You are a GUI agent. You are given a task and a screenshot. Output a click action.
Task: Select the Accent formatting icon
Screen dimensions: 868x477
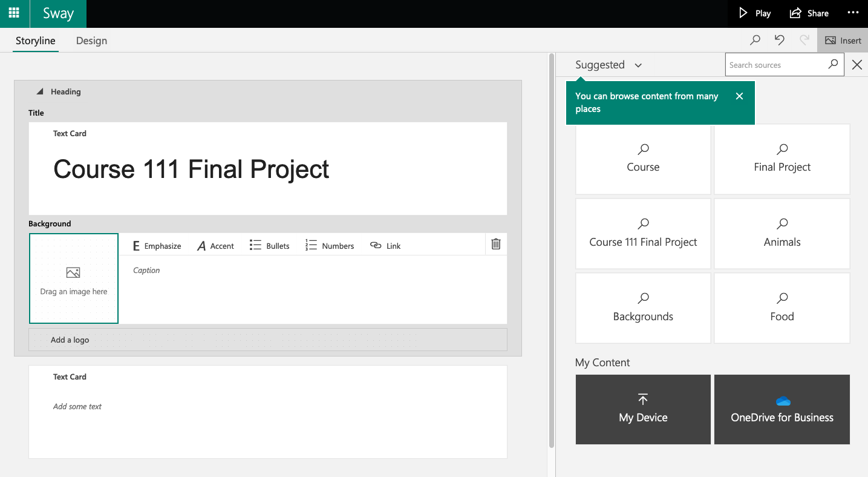[201, 245]
